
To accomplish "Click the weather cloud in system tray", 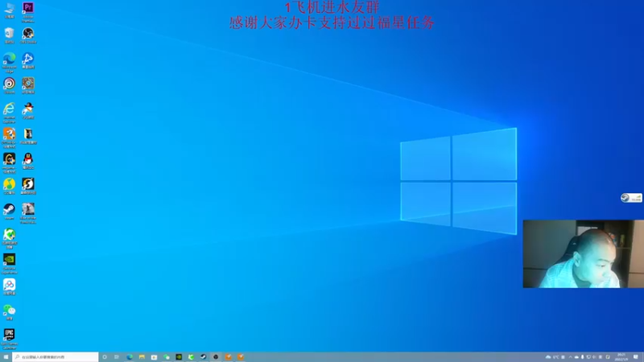I will point(548,357).
